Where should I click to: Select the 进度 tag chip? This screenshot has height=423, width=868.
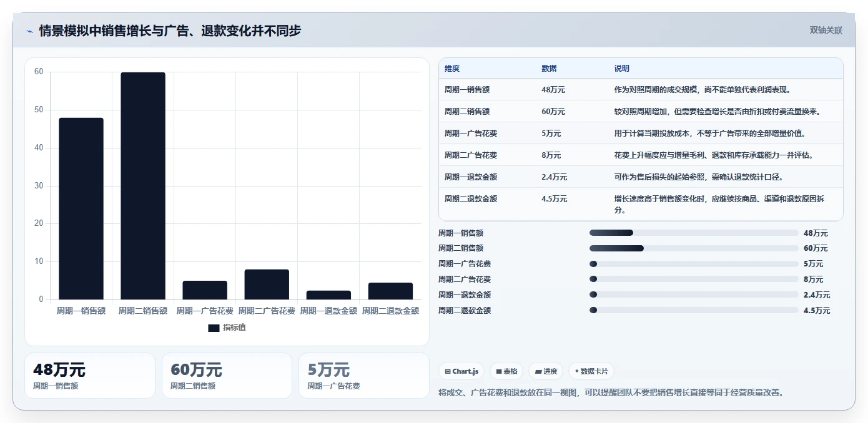click(x=546, y=371)
